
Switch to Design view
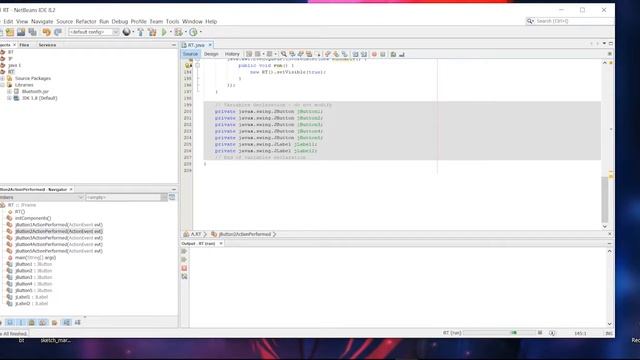click(x=211, y=54)
